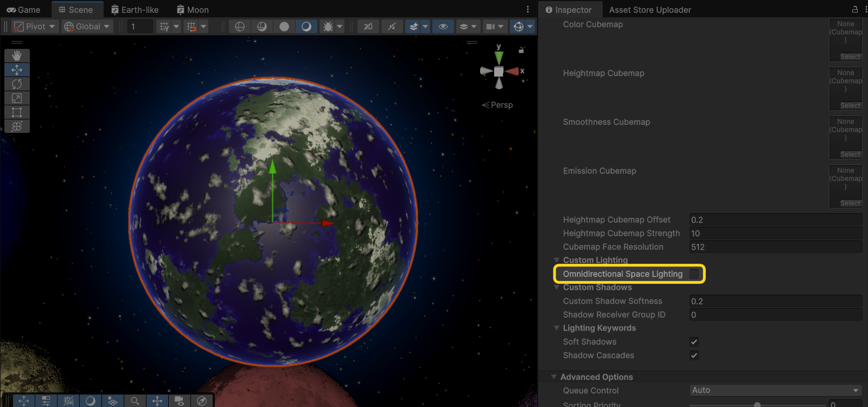Click the grid snapping icon

pyautogui.click(x=164, y=26)
